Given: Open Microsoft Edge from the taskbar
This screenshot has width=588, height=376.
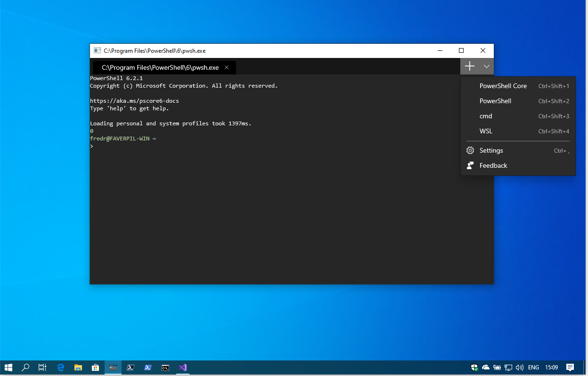Looking at the screenshot, I should click(60, 367).
